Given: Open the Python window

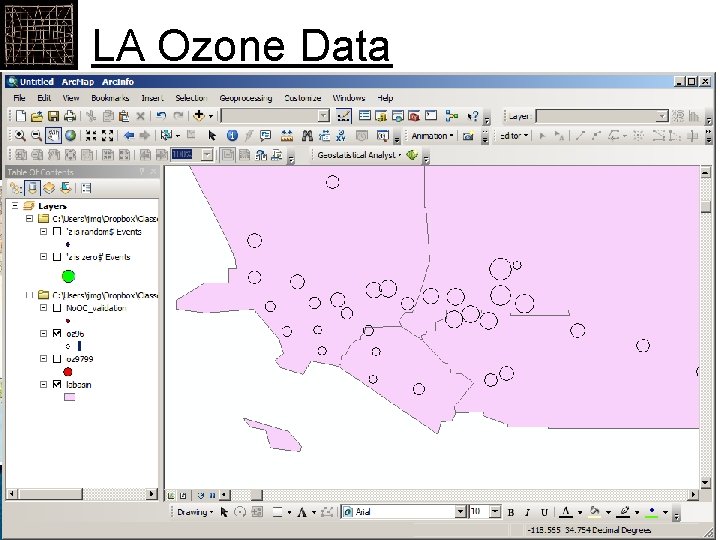Looking at the screenshot, I should coord(431,116).
